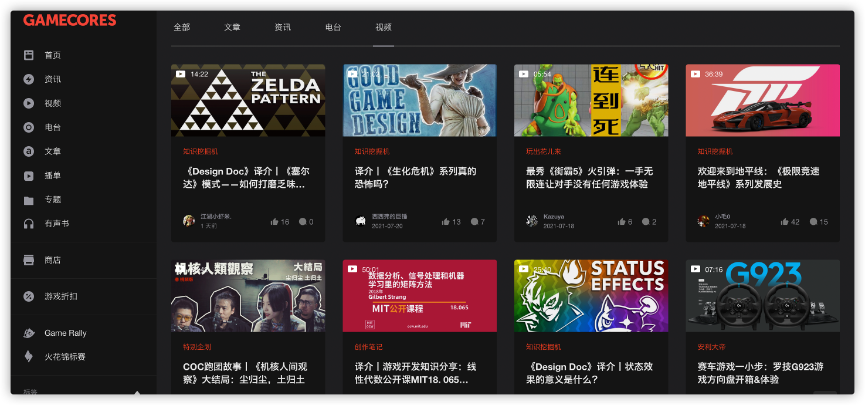
Task: Open the 专题 folder icon
Action: click(29, 200)
